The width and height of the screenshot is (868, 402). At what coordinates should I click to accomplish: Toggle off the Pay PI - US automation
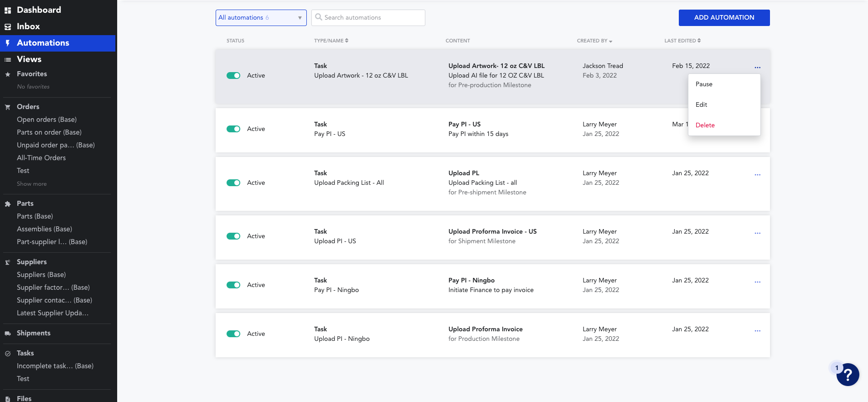click(233, 129)
